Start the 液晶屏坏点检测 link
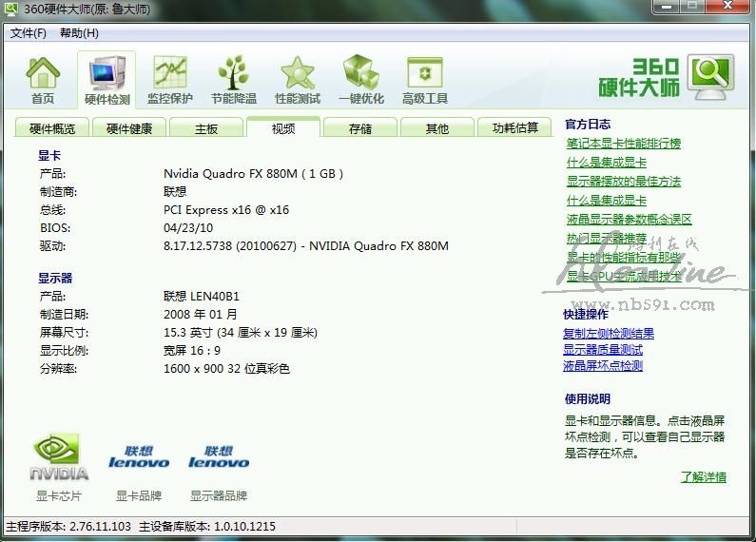This screenshot has height=542, width=756. tap(603, 366)
